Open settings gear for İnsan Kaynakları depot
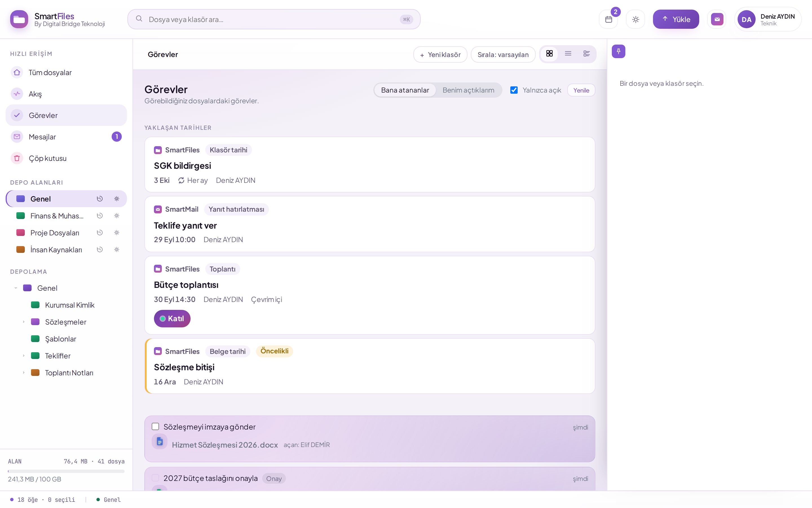The height and width of the screenshot is (508, 812). coord(116,250)
